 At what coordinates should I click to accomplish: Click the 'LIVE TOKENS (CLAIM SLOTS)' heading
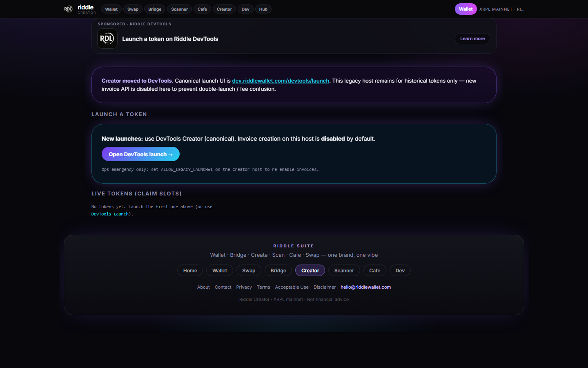point(136,194)
